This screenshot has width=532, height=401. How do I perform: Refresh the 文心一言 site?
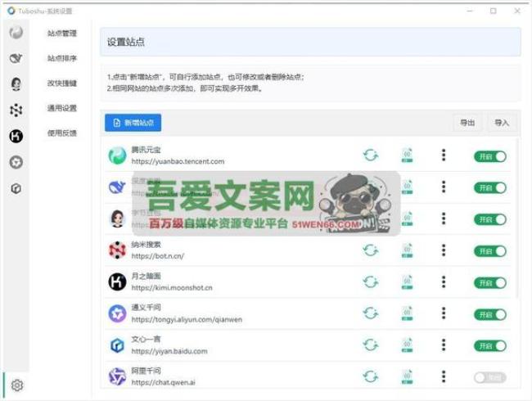click(371, 345)
